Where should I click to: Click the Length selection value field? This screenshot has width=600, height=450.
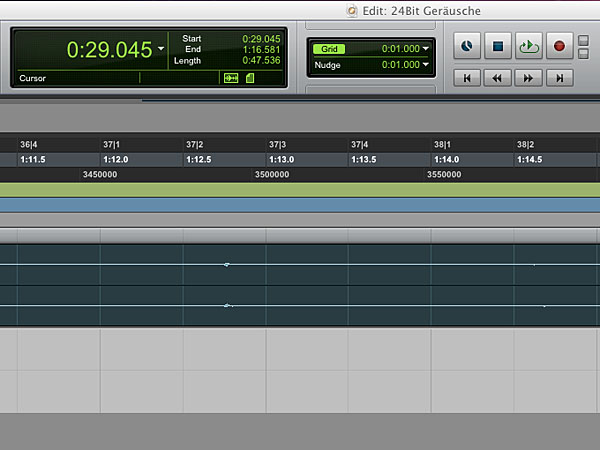[261, 60]
